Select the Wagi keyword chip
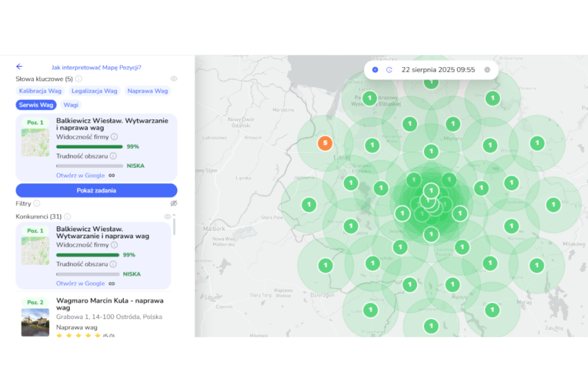Viewport: 588px width, 392px height. click(x=71, y=105)
